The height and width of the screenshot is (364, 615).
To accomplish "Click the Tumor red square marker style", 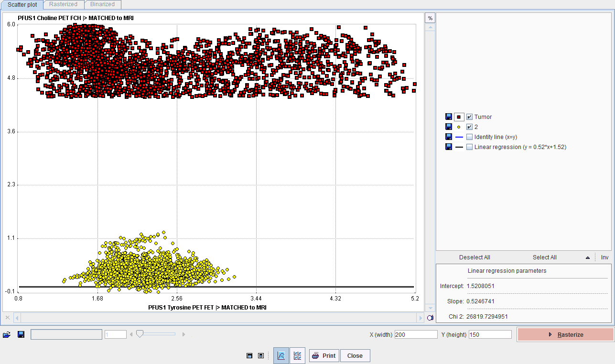I will tap(459, 117).
